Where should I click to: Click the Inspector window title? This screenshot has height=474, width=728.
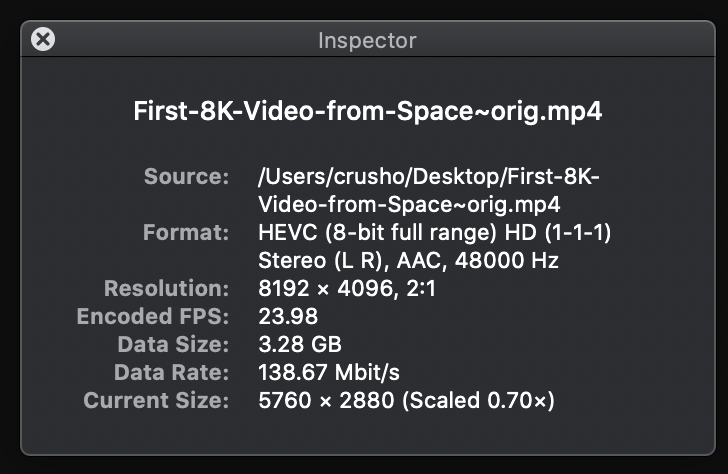[x=367, y=41]
